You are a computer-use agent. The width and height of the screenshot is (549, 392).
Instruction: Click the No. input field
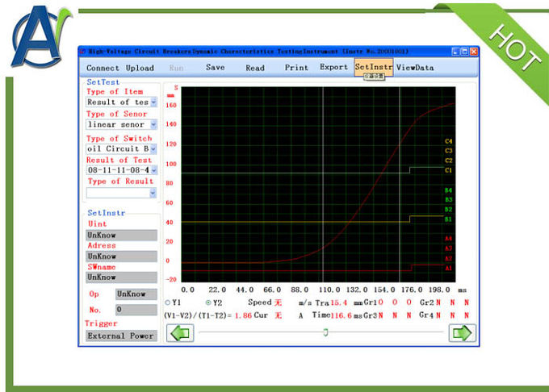point(135,309)
